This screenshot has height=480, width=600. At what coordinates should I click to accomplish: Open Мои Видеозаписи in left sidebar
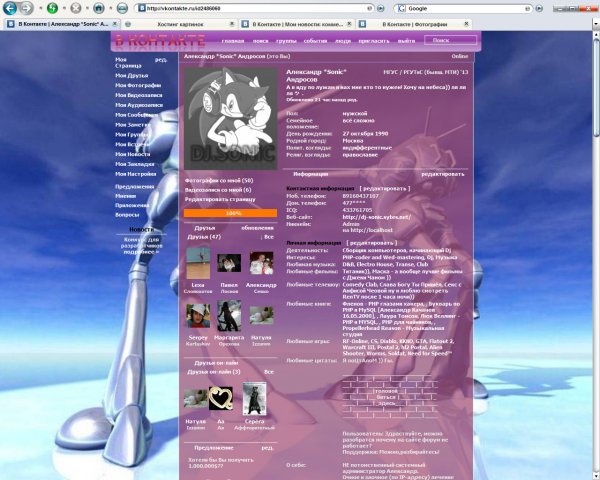(139, 95)
